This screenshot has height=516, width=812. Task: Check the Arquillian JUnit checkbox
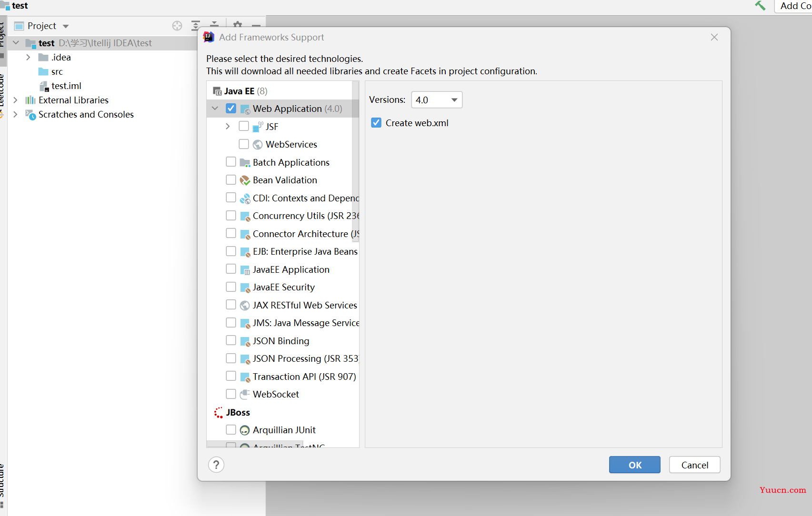click(x=231, y=429)
